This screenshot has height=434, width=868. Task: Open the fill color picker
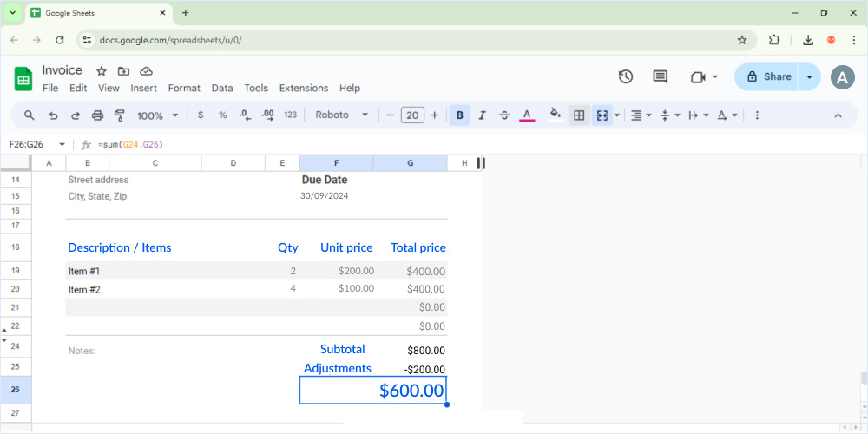(x=556, y=115)
